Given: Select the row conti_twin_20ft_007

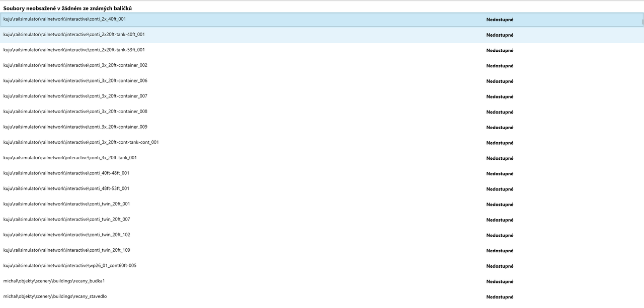Looking at the screenshot, I should [322, 220].
